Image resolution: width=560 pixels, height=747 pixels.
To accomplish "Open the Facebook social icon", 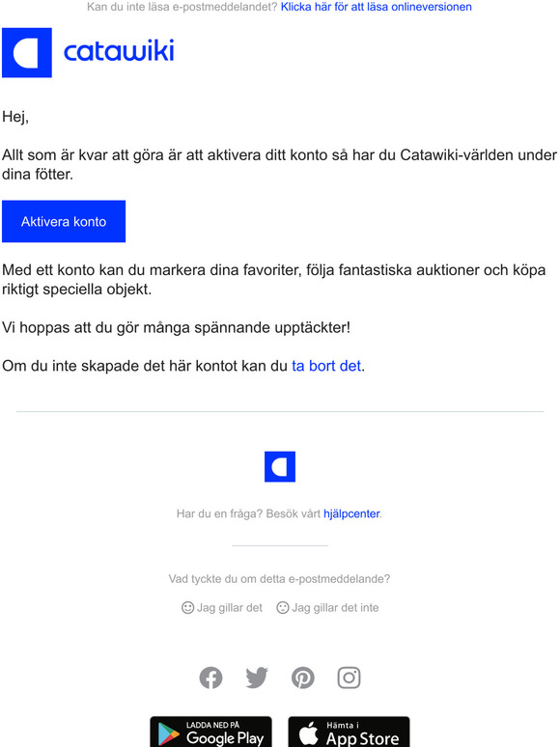I will tap(210, 678).
